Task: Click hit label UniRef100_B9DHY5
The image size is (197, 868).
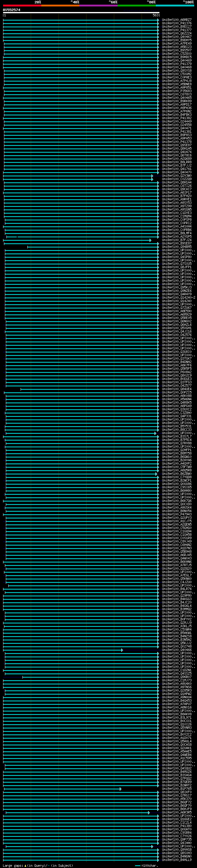Action: (176, 40)
